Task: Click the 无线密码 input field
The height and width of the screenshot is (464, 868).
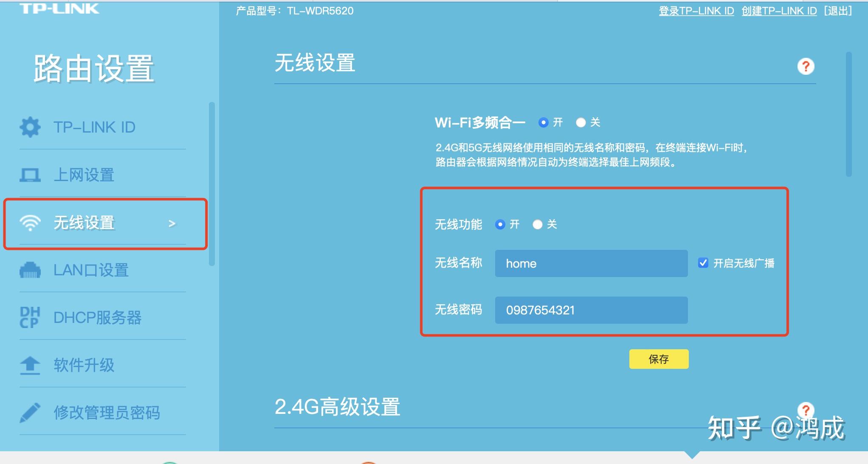Action: (x=591, y=310)
